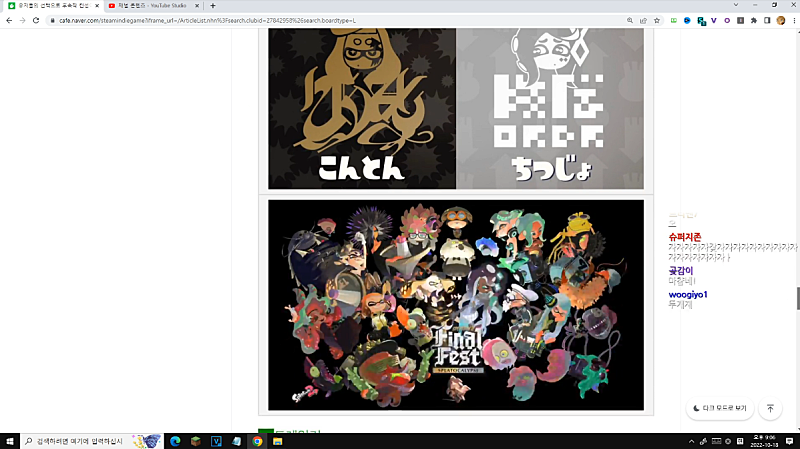Toggle dark mode view button
This screenshot has height=449, width=800.
pyautogui.click(x=720, y=408)
